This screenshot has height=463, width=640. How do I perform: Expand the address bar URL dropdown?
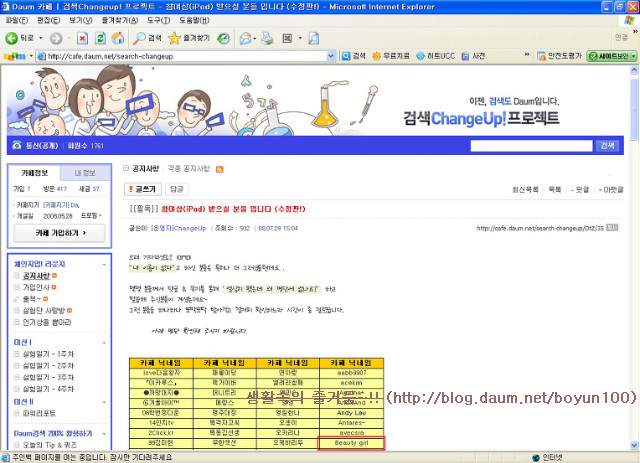(331, 56)
